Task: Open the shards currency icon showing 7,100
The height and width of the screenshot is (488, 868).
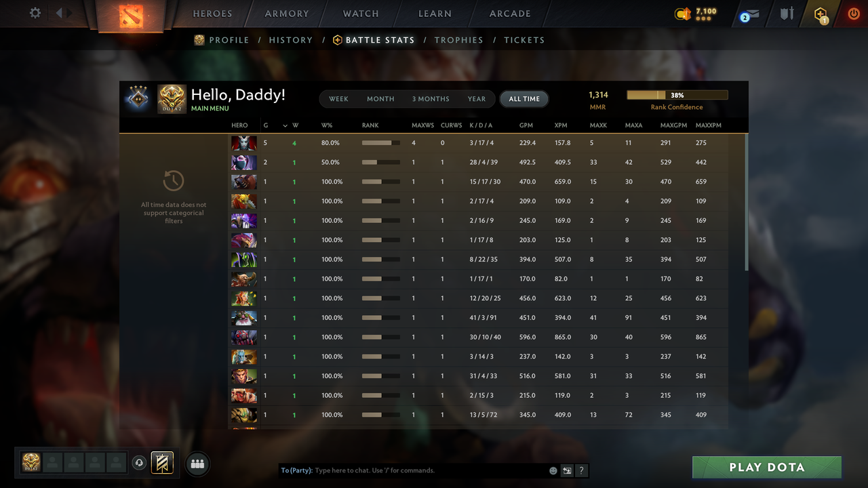Action: point(683,14)
